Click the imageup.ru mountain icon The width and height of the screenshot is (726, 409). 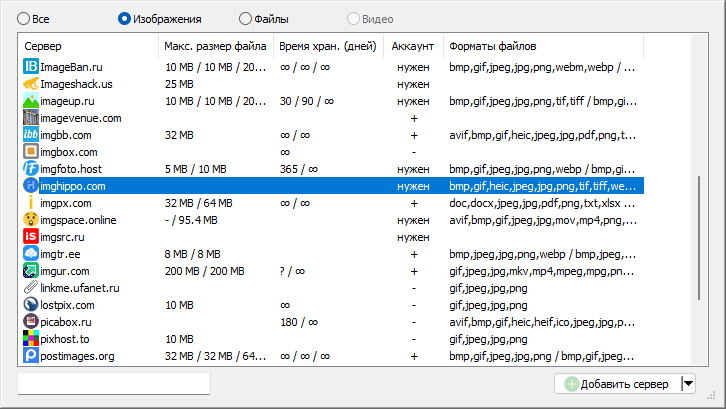(x=31, y=101)
